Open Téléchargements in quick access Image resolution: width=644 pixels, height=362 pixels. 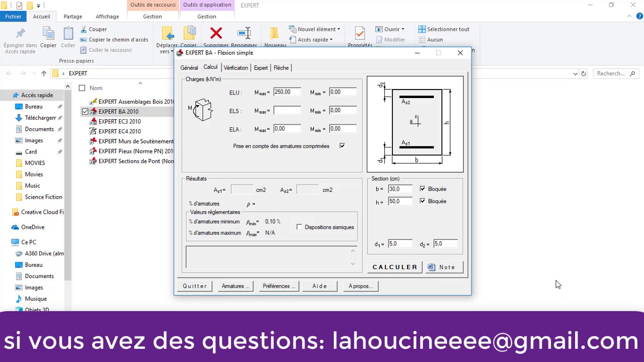pos(36,118)
